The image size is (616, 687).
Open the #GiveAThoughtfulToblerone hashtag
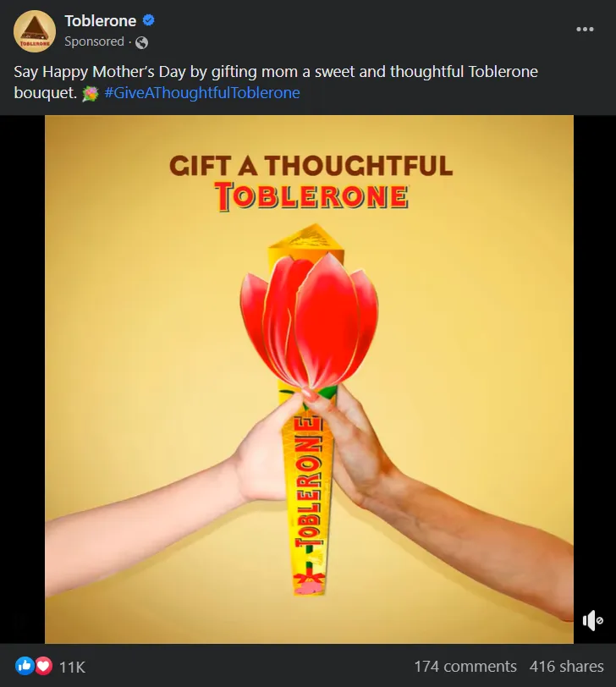[202, 93]
